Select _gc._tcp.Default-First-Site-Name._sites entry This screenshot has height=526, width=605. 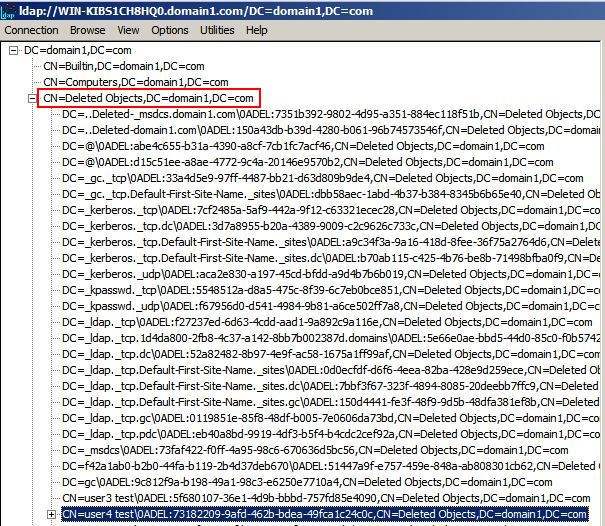(x=331, y=194)
